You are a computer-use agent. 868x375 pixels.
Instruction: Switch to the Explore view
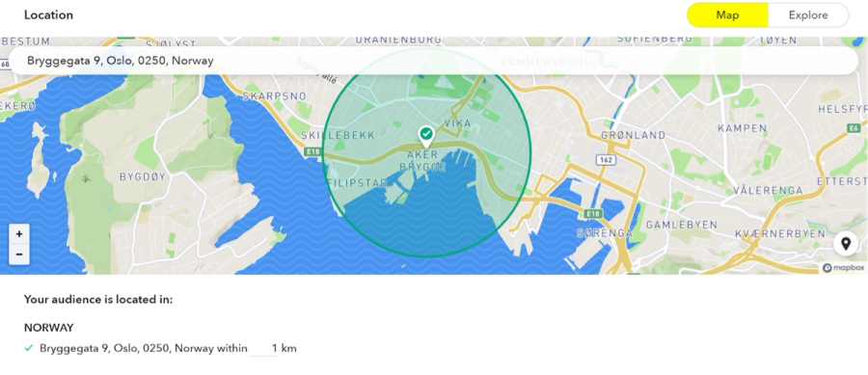pyautogui.click(x=808, y=14)
